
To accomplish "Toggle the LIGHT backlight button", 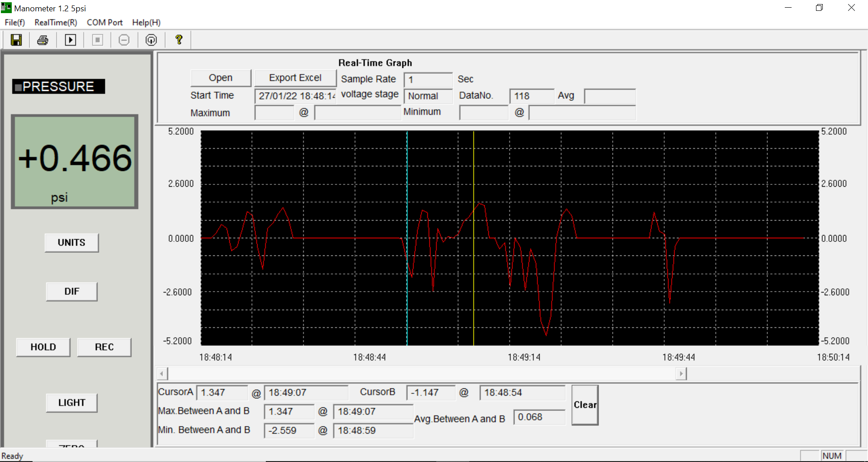I will click(72, 403).
